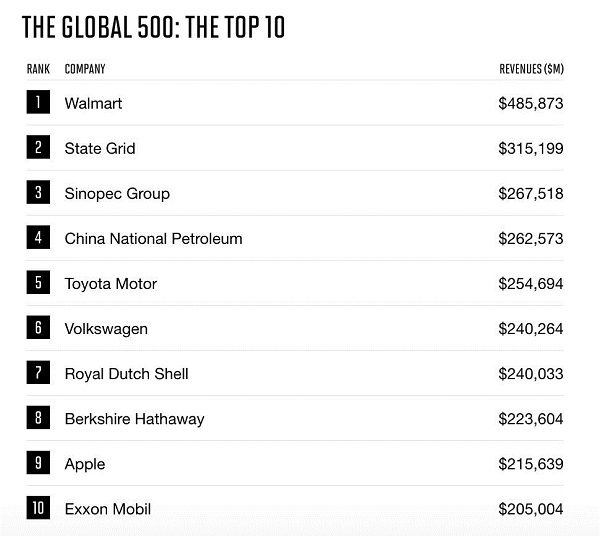This screenshot has height=536, width=600.
Task: Select the rank 3 badge for Sinopec Group
Action: click(x=38, y=192)
